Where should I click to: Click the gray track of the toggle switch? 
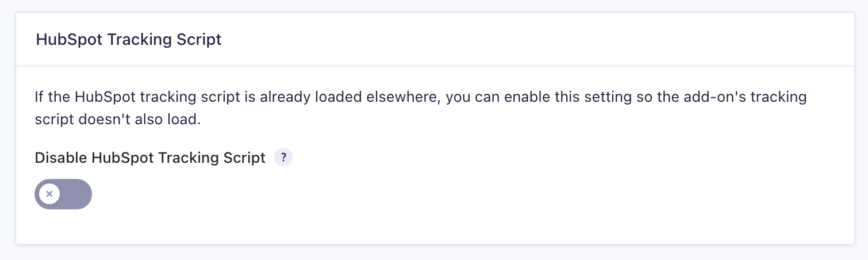(x=75, y=194)
